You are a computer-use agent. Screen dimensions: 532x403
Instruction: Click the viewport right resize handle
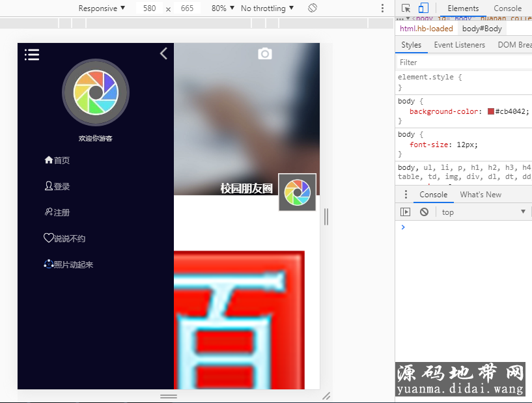(x=326, y=217)
